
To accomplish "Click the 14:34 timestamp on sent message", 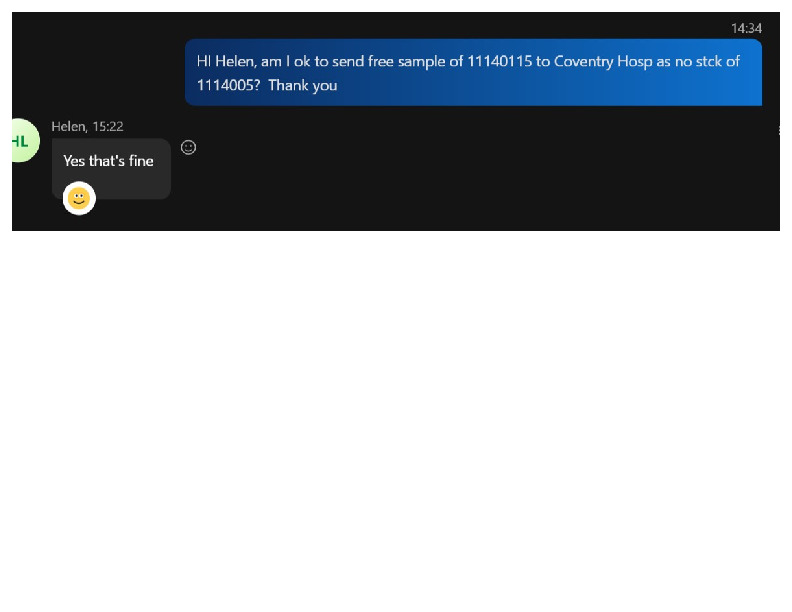I will (746, 28).
